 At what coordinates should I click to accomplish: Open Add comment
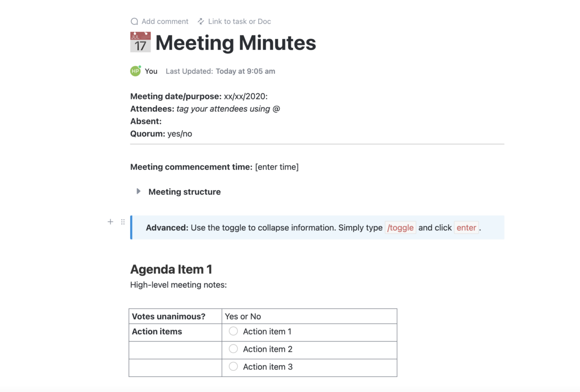click(165, 22)
